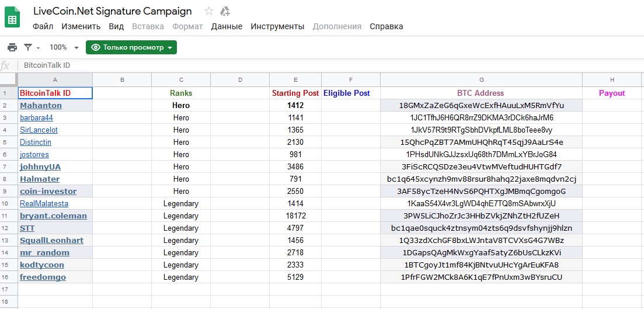
Task: Select the cell with value 2550
Action: tap(295, 192)
